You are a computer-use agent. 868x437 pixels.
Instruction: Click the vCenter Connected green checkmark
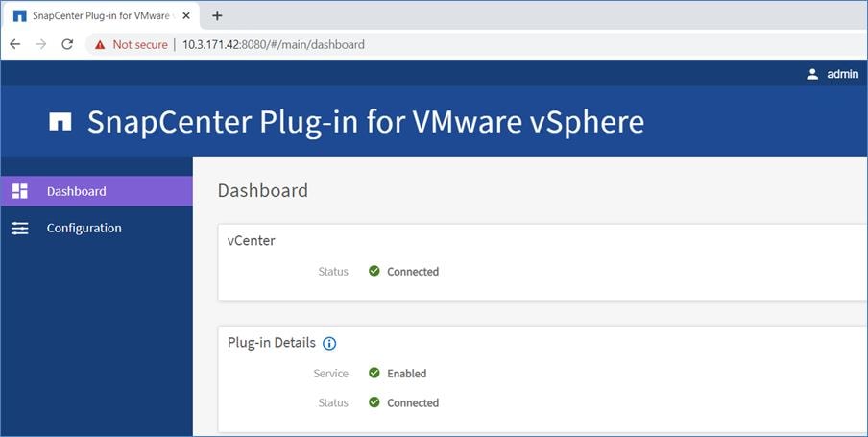point(374,271)
